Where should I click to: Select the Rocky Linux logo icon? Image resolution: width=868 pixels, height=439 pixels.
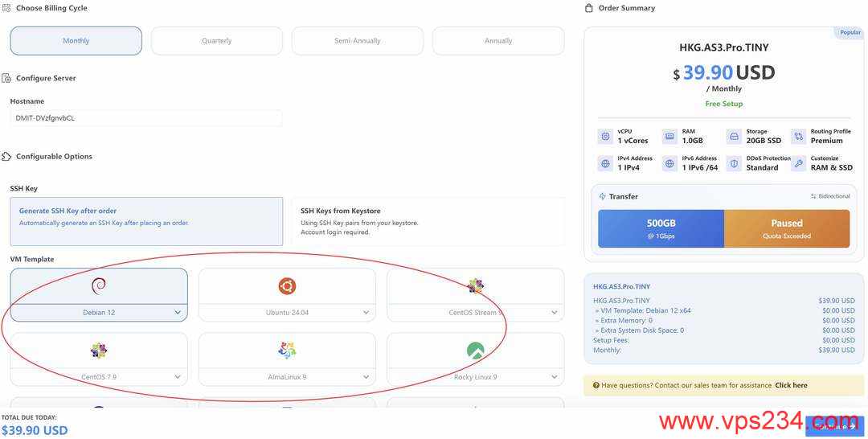(476, 350)
